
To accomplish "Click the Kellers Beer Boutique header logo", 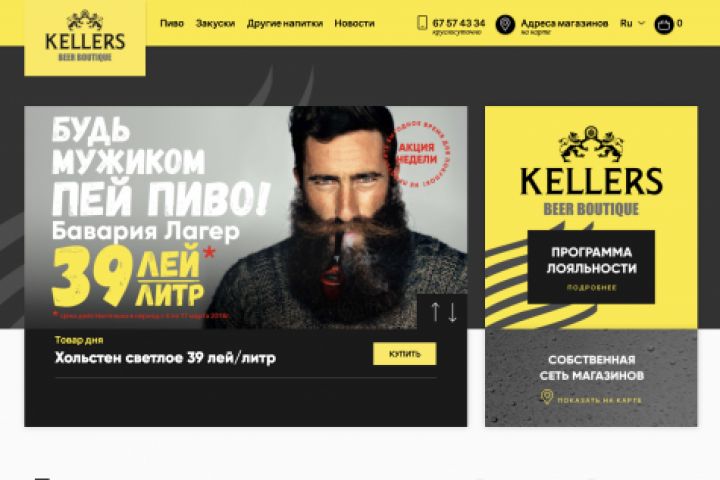I will pyautogui.click(x=85, y=37).
